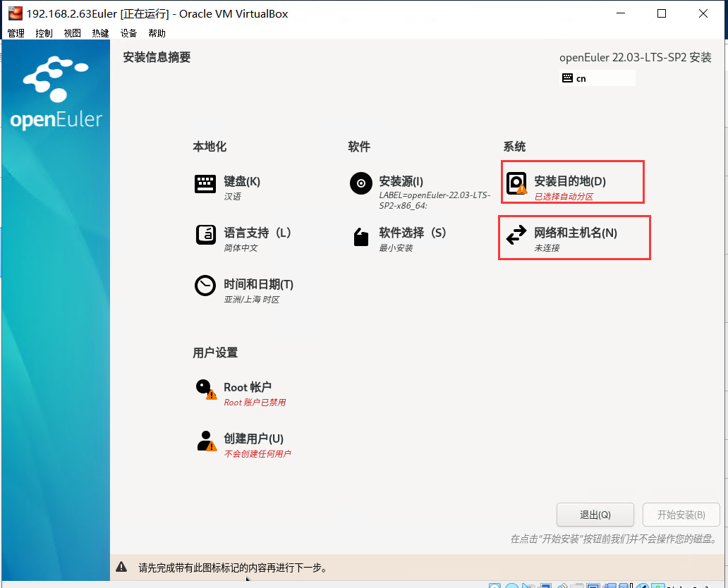Click the clock icon for time and date
This screenshot has height=588, width=728.
pyautogui.click(x=205, y=286)
